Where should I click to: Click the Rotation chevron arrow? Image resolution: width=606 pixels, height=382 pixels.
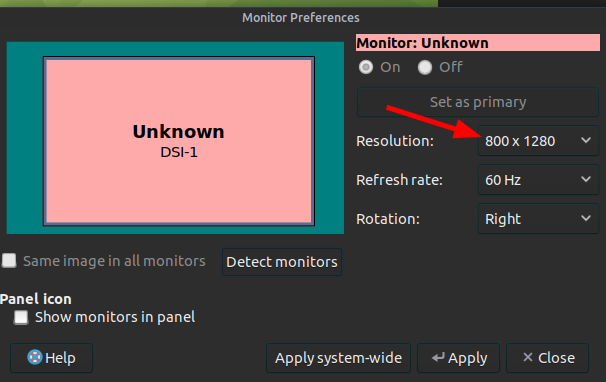[586, 218]
